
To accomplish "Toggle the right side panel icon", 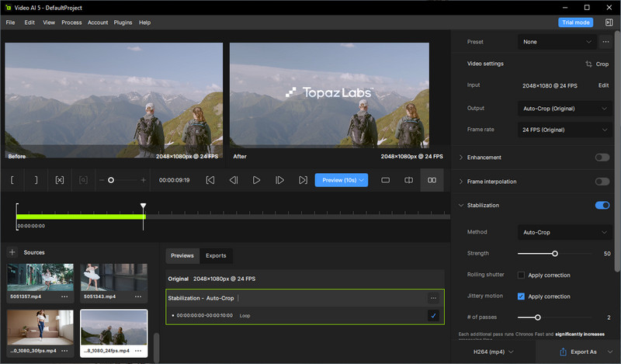I will [x=609, y=23].
